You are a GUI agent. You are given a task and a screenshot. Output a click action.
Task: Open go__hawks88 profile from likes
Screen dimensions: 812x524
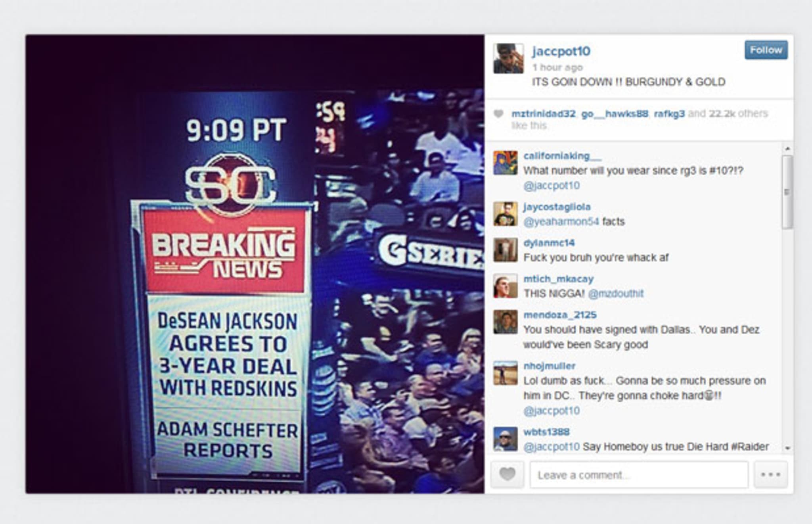tap(615, 114)
